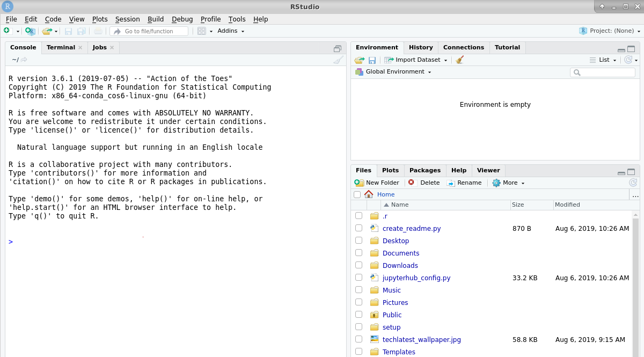Image resolution: width=644 pixels, height=357 pixels.
Task: Click the Open File folder icon in main toolbar
Action: 47,31
